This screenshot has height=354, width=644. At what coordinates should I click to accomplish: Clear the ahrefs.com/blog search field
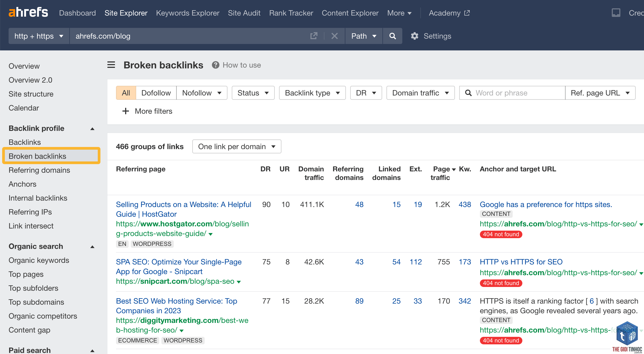tap(334, 36)
